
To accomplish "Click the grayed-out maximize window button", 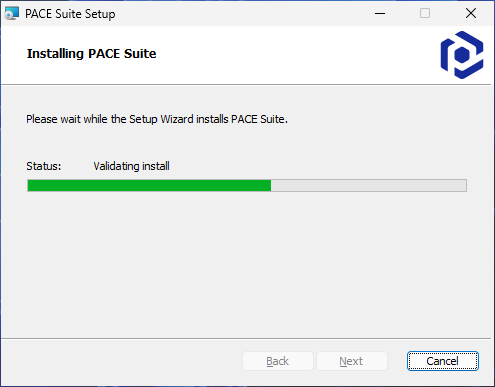I will coord(425,13).
